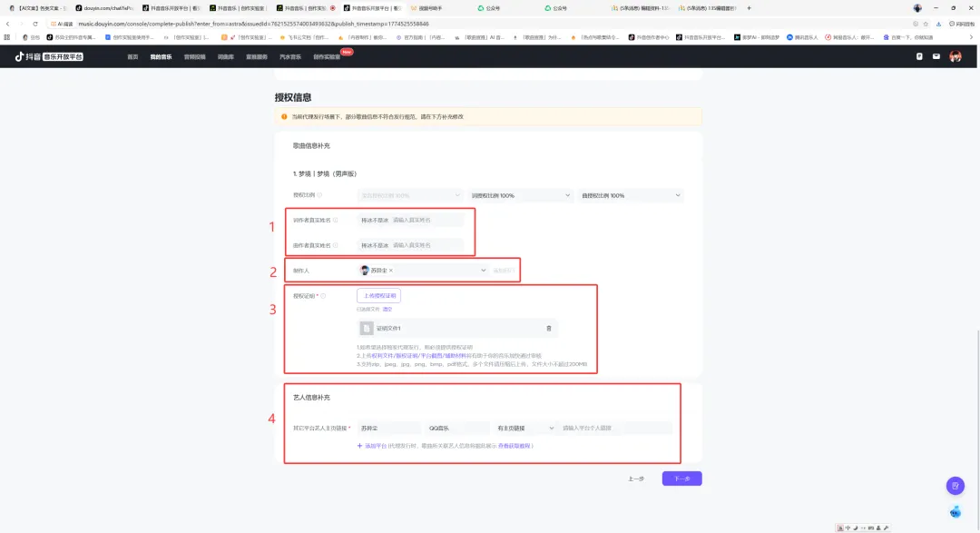This screenshot has height=533, width=980.
Task: Click the 添加平台 link
Action: click(376, 446)
